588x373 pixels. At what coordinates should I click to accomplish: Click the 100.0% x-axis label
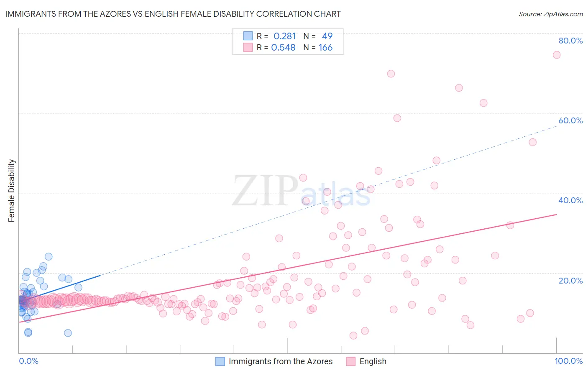[x=569, y=361]
